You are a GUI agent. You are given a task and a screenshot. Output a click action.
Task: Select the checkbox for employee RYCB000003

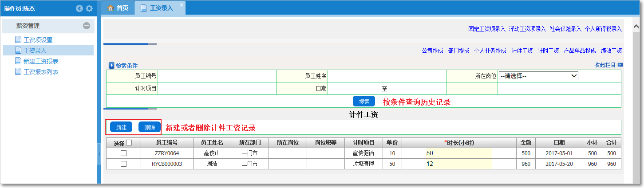[x=124, y=164]
